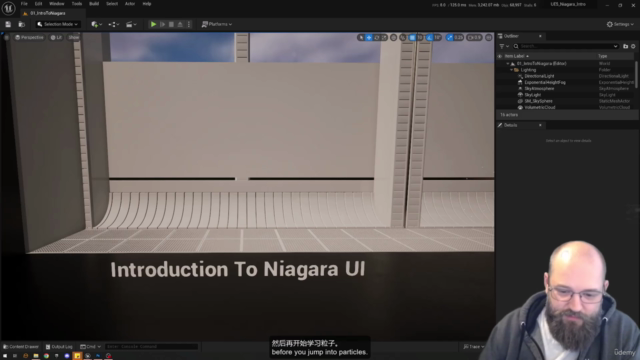
Task: Open the Select menu
Action: tap(112, 4)
